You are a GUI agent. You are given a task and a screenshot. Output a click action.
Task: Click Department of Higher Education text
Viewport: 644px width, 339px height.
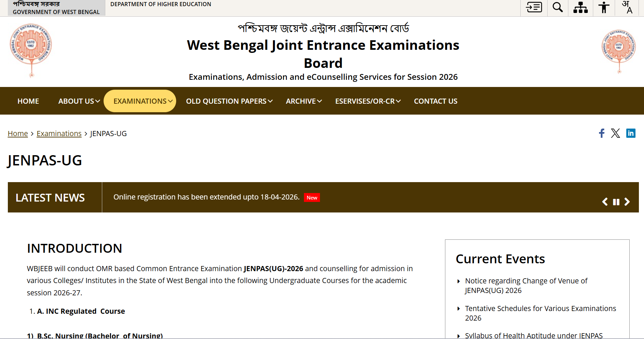coord(160,4)
